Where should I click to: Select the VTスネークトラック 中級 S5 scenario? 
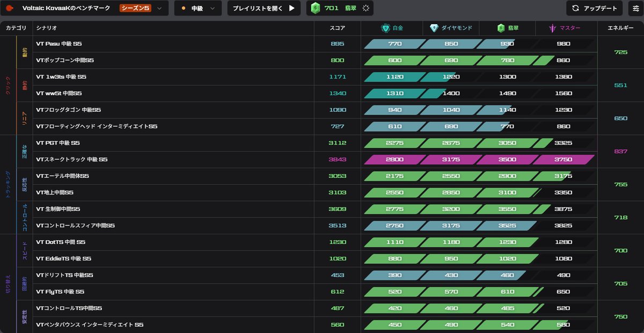point(71,160)
